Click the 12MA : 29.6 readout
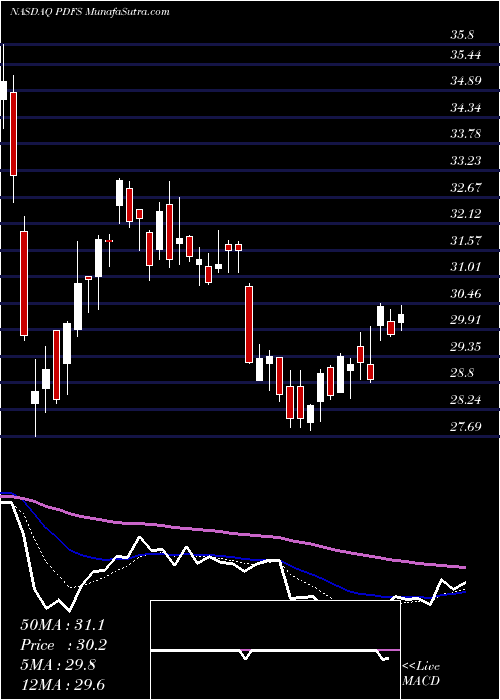 tap(62, 684)
